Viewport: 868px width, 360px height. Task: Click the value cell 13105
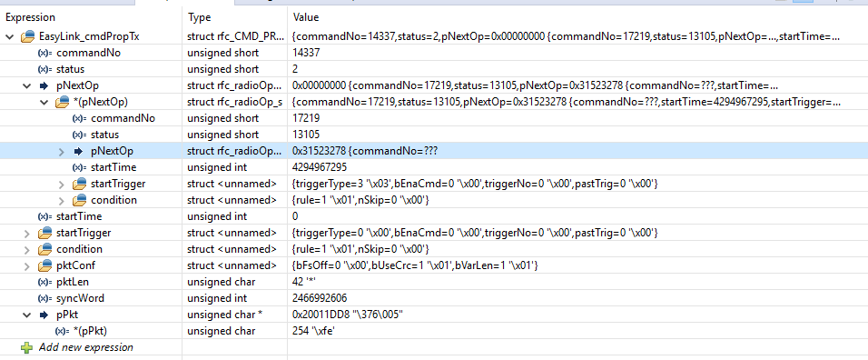point(306,135)
